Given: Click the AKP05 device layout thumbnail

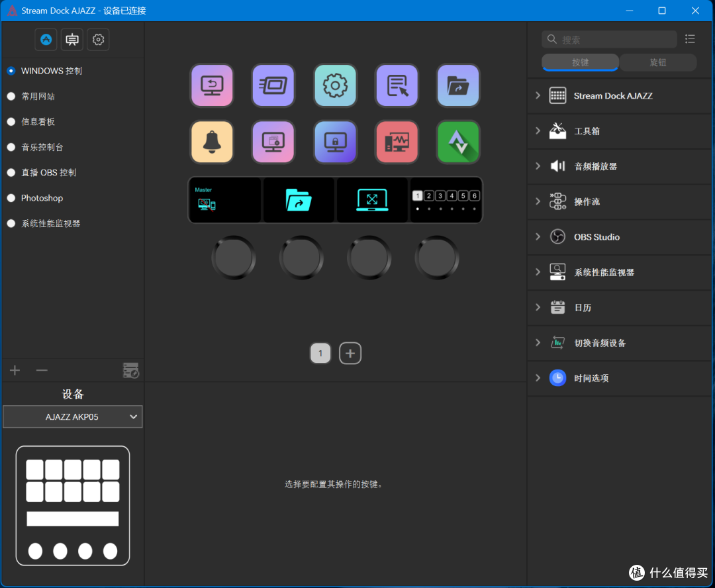Looking at the screenshot, I should (x=73, y=505).
